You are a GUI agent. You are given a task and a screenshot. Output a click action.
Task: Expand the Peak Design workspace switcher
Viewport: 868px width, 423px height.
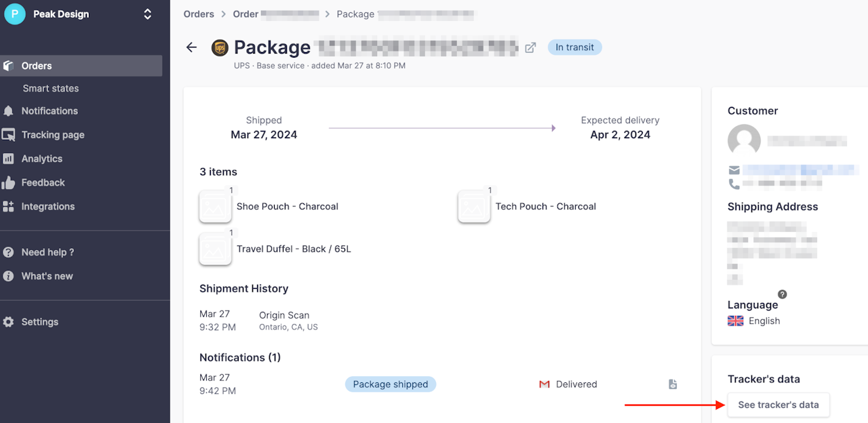click(147, 14)
